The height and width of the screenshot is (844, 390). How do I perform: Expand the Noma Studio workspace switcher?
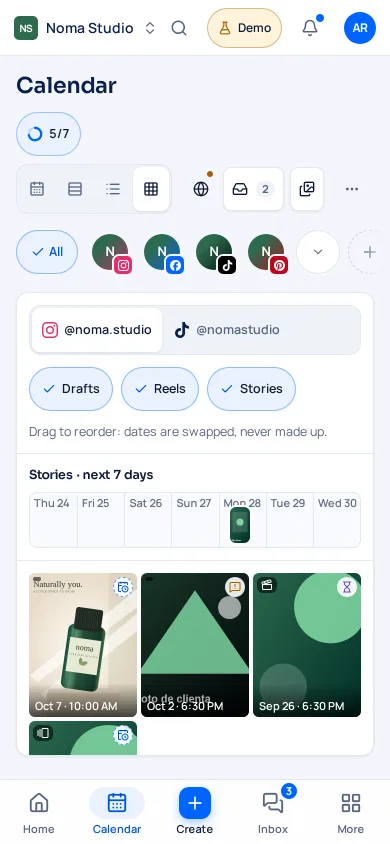click(150, 28)
